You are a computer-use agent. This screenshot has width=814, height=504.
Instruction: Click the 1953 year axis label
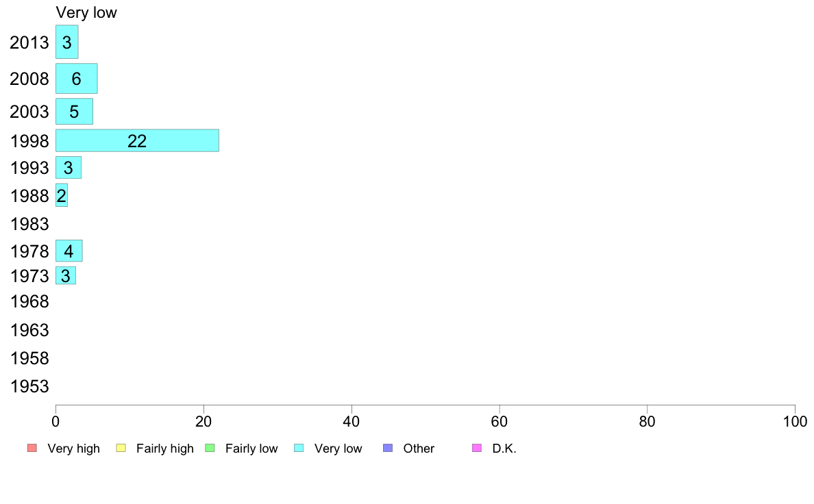29,386
